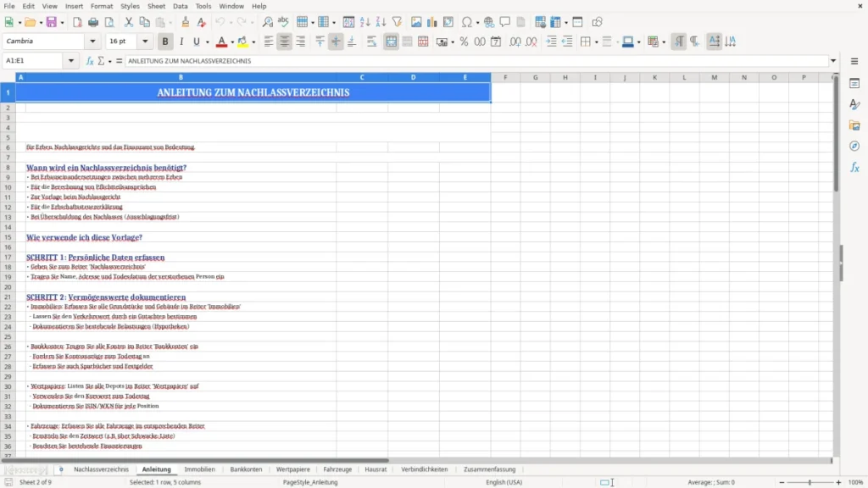Image resolution: width=868 pixels, height=488 pixels.
Task: Open the sidebar Navigator compass icon
Action: pos(854,146)
